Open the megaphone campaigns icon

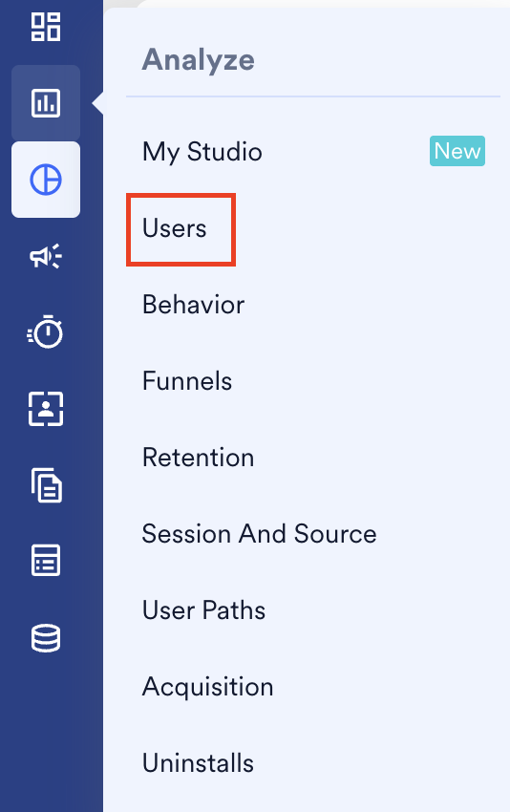[46, 256]
